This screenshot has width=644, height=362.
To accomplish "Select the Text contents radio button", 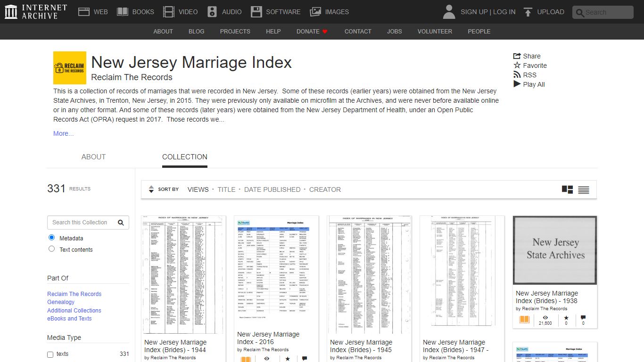I will click(52, 249).
